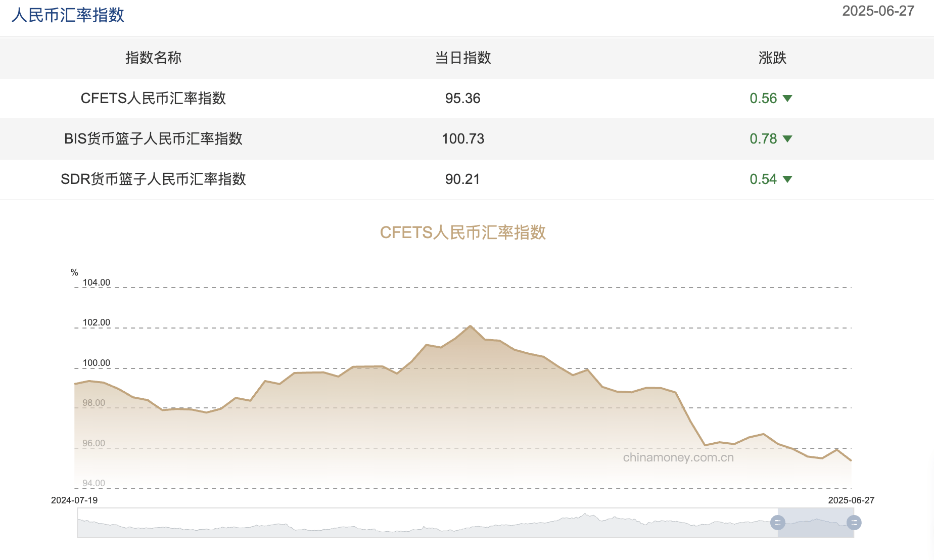Select the SDR货币篮子人民币汇率指数 row name
The image size is (934, 560).
click(x=153, y=179)
